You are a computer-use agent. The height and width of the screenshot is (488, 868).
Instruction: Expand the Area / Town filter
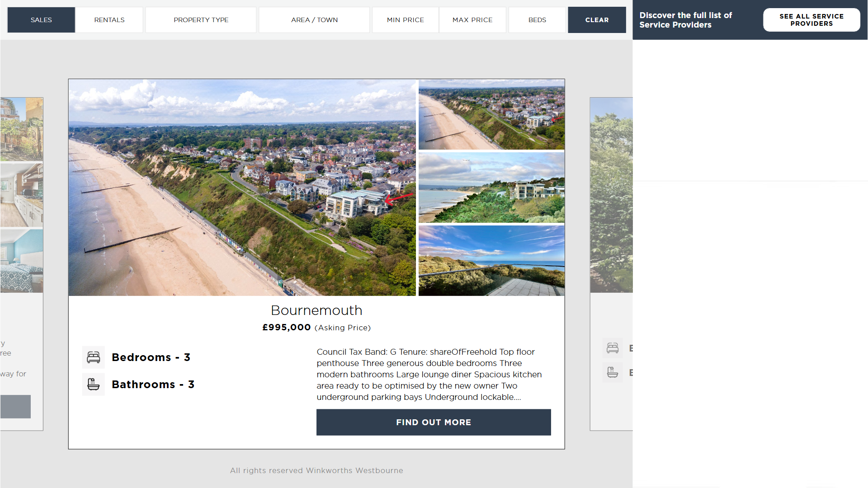314,20
